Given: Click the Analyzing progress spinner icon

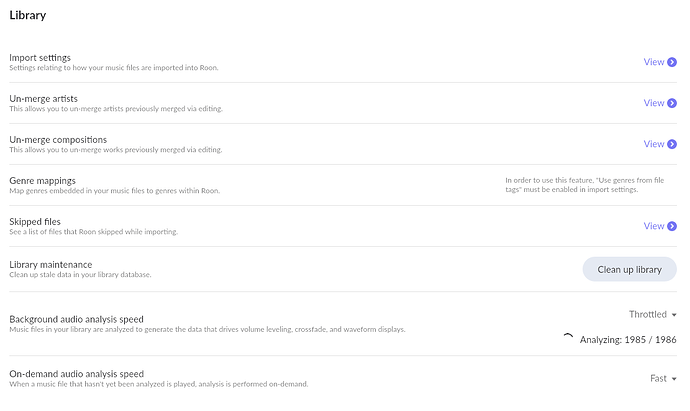Looking at the screenshot, I should (569, 339).
